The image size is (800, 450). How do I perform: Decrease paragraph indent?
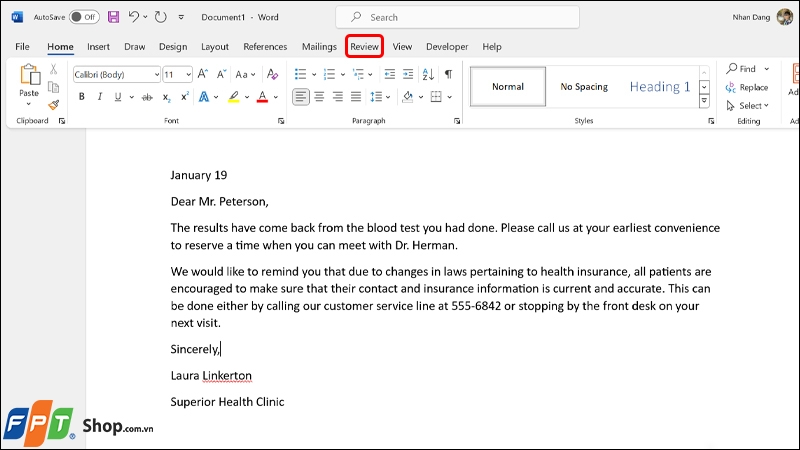(390, 74)
